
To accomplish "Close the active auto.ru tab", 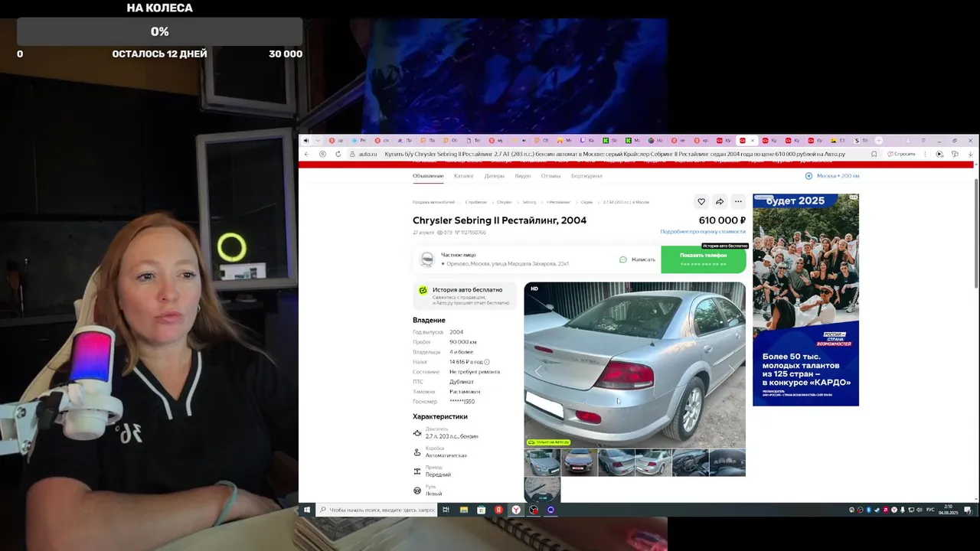I will [x=753, y=141].
